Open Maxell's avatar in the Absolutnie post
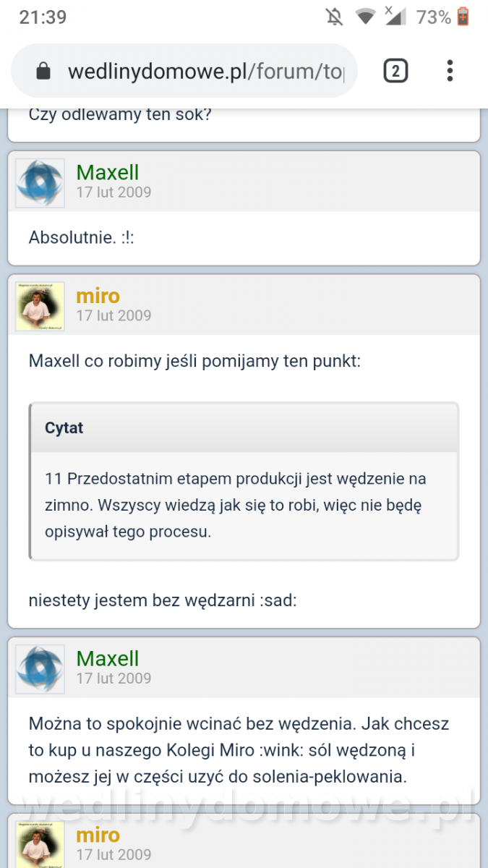Image resolution: width=488 pixels, height=868 pixels. [x=40, y=182]
